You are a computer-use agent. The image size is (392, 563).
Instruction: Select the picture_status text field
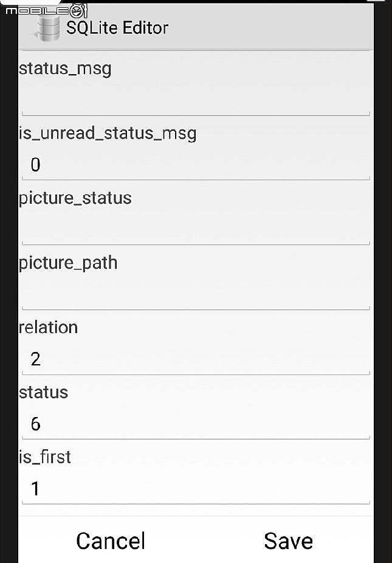click(196, 229)
